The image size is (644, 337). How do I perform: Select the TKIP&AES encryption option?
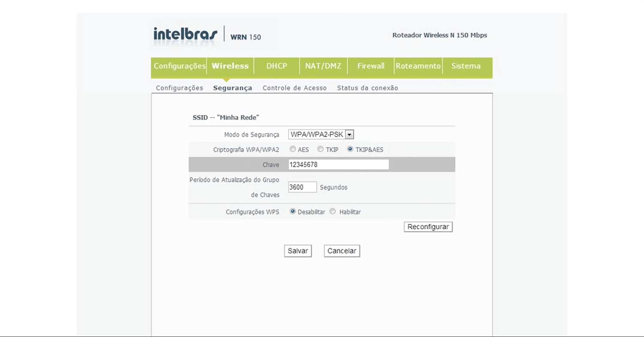(x=350, y=149)
